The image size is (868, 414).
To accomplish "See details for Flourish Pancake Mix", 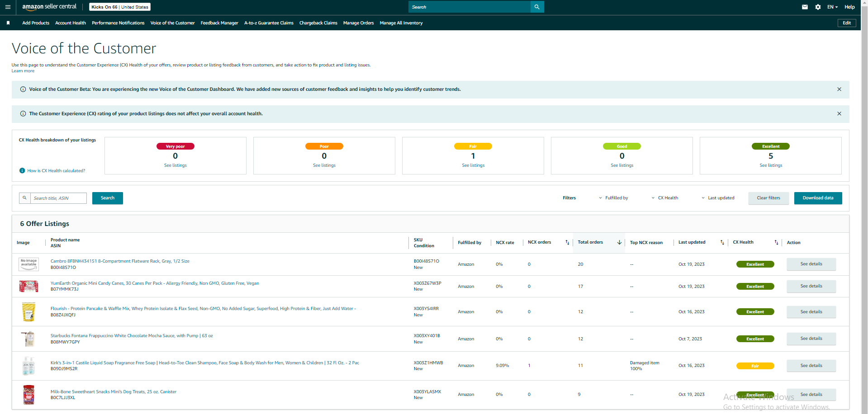I will [811, 312].
